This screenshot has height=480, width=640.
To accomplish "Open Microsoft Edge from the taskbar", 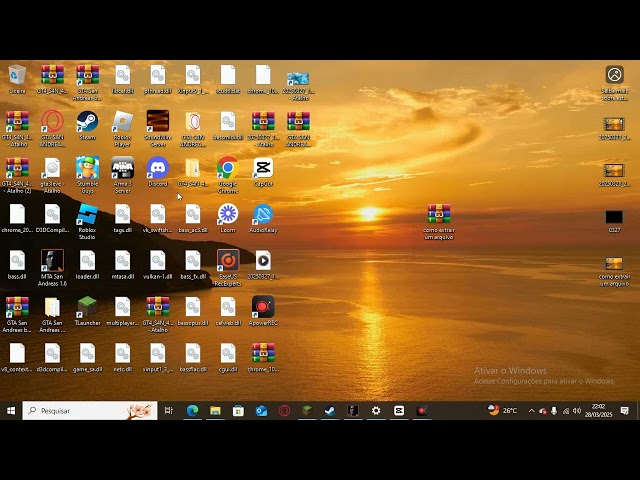I will pyautogui.click(x=192, y=411).
